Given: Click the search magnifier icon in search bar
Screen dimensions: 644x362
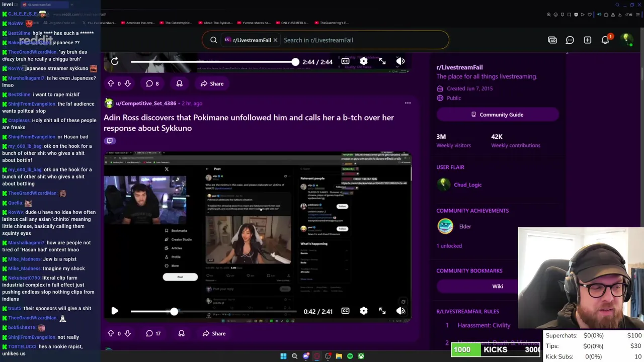Looking at the screenshot, I should click(x=214, y=40).
